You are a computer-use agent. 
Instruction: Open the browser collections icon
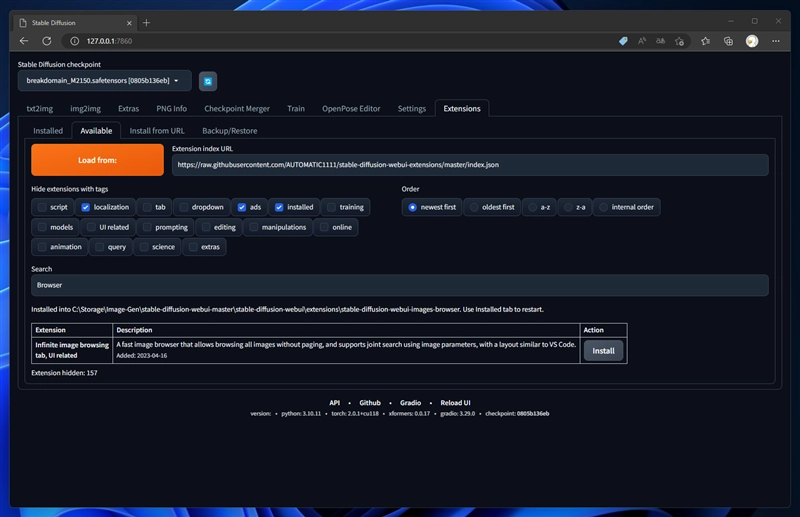[728, 41]
